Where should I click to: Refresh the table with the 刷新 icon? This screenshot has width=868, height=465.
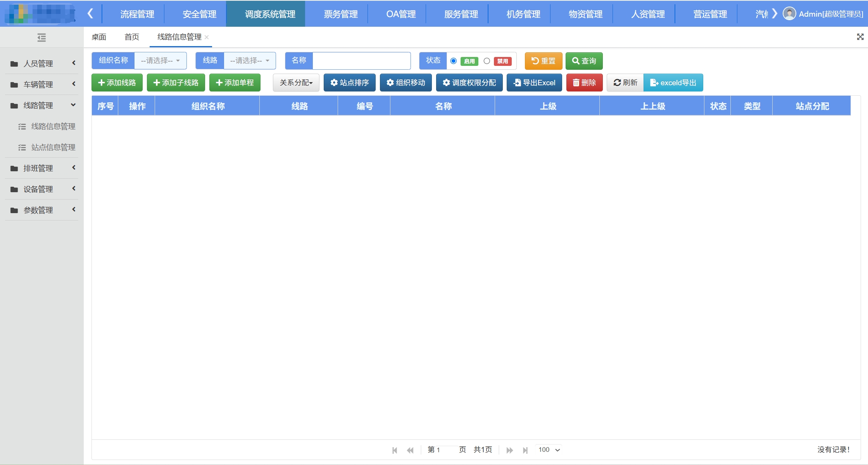coord(625,83)
